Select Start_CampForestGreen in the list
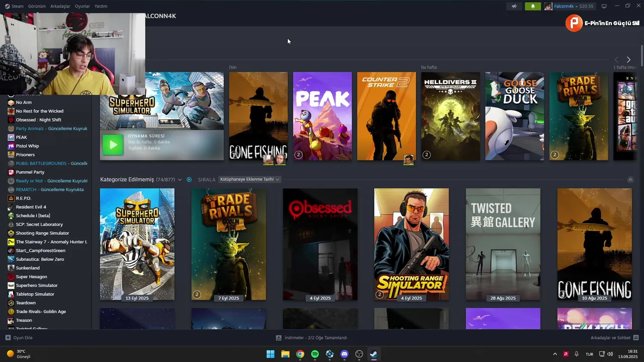The width and height of the screenshot is (644, 362). [40, 250]
